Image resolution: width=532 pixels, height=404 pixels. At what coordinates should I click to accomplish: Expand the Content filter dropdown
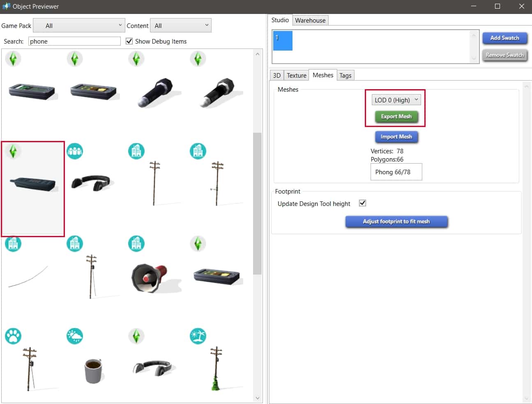(181, 25)
